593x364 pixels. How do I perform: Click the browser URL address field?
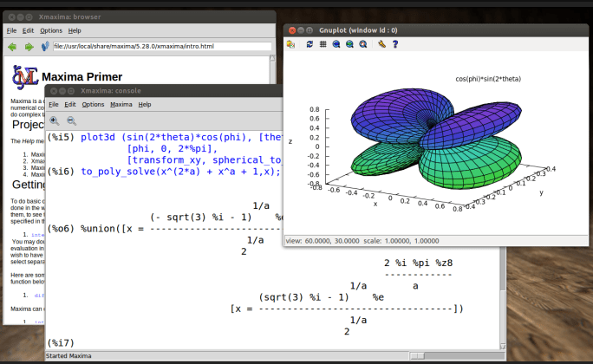pyautogui.click(x=162, y=46)
